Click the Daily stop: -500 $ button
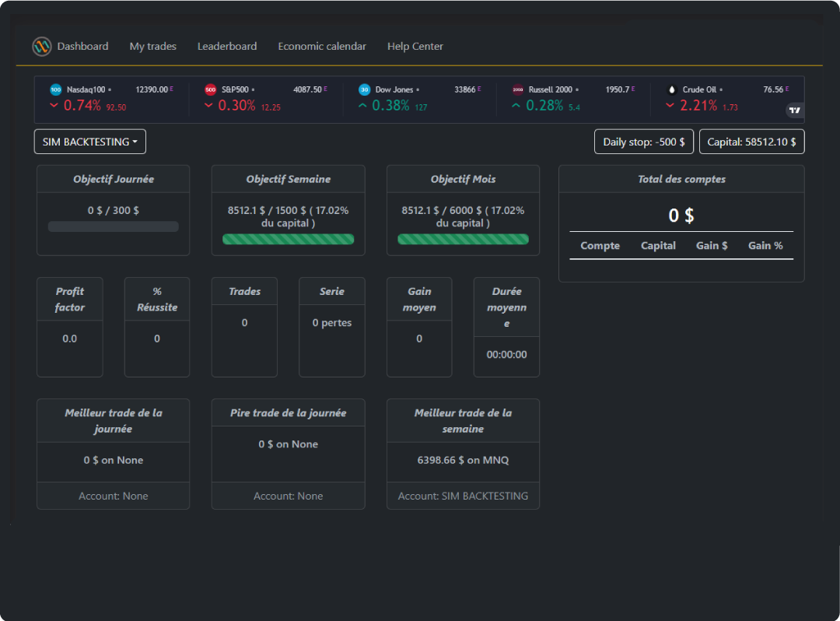 click(644, 142)
